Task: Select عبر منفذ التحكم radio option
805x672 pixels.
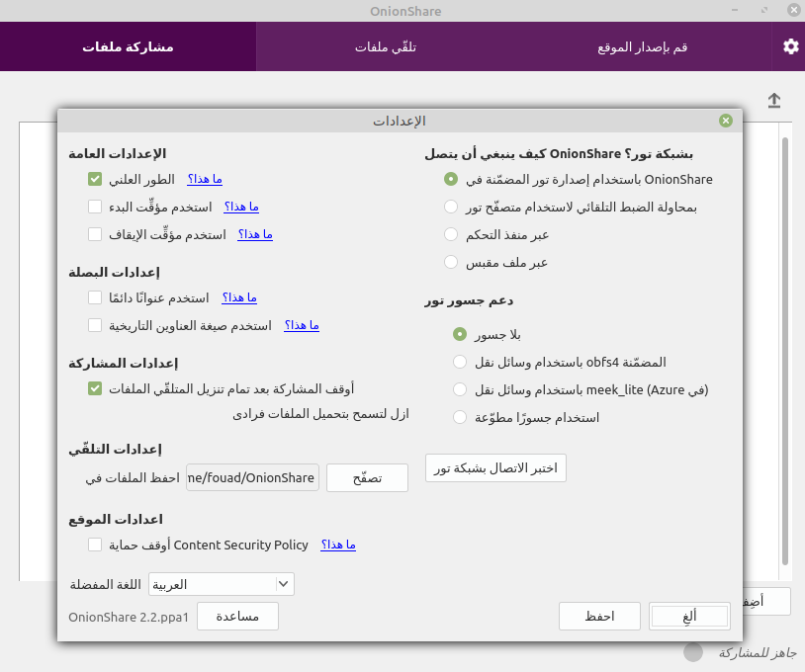Action: point(451,234)
